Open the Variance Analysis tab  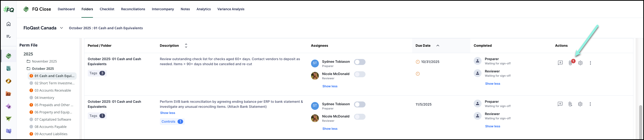231,9
